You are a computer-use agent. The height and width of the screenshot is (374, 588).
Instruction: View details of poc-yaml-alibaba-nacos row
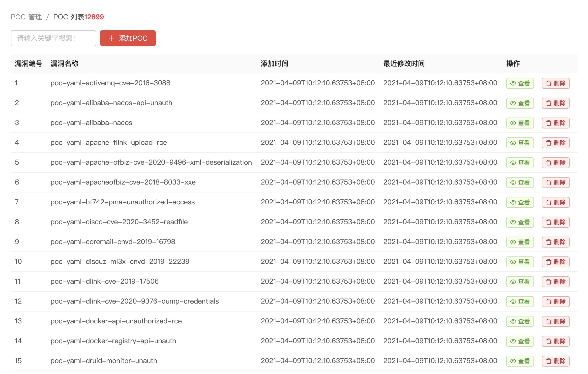coord(520,123)
